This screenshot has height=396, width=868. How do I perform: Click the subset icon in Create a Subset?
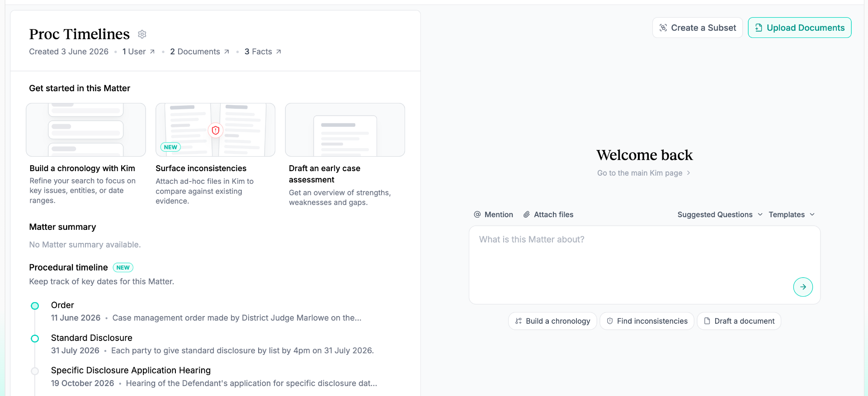point(663,28)
